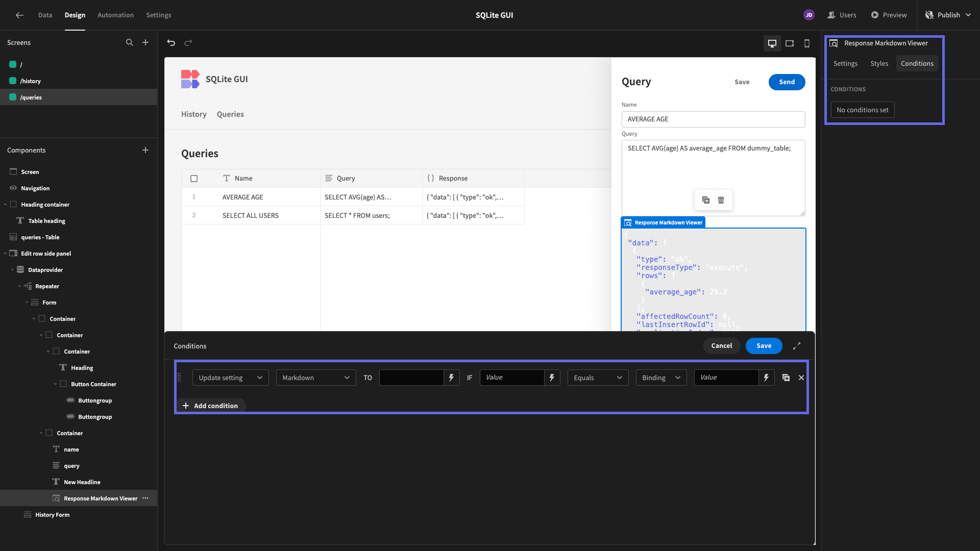Click the blue Send button

[x=787, y=82]
